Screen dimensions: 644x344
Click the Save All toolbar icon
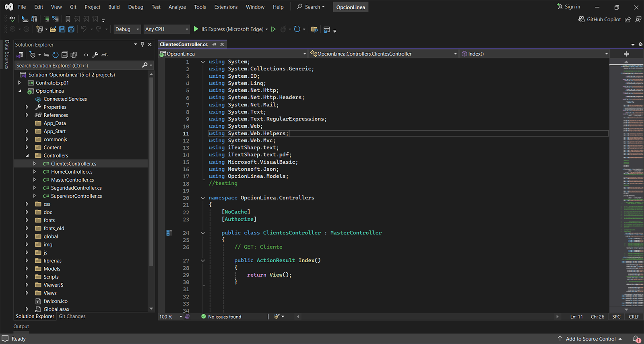coord(71,29)
